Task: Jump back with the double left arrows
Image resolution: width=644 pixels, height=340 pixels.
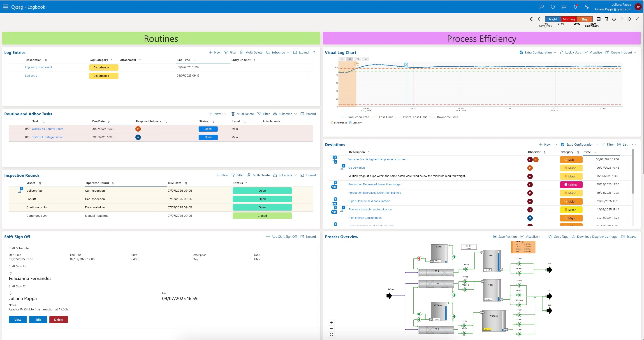Action: (531, 19)
